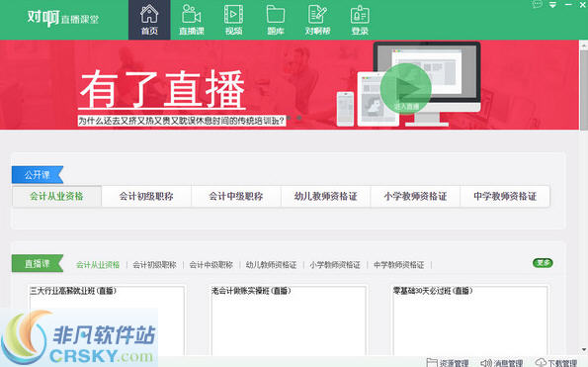The width and height of the screenshot is (588, 367).
Task: Click the blue 公开课 section label
Action: pyautogui.click(x=38, y=175)
